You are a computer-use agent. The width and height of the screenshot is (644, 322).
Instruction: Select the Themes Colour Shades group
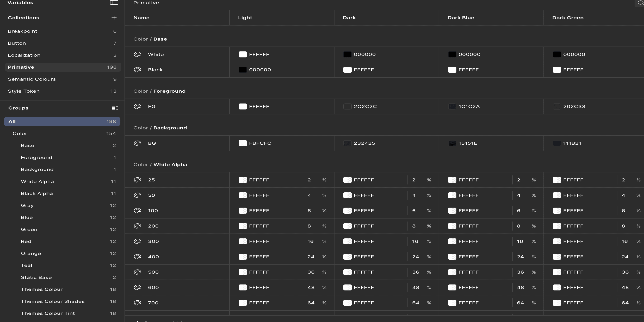click(x=52, y=302)
